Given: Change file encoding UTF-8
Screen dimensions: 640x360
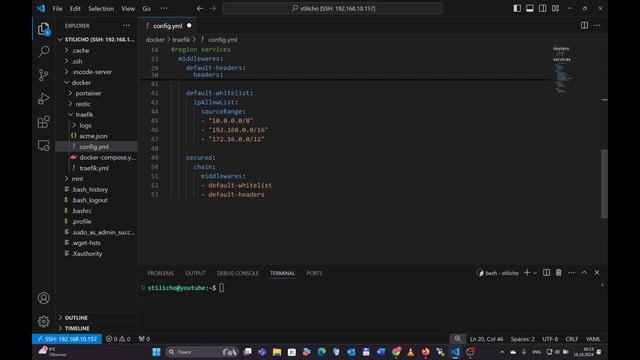Looking at the screenshot, I should 550,339.
